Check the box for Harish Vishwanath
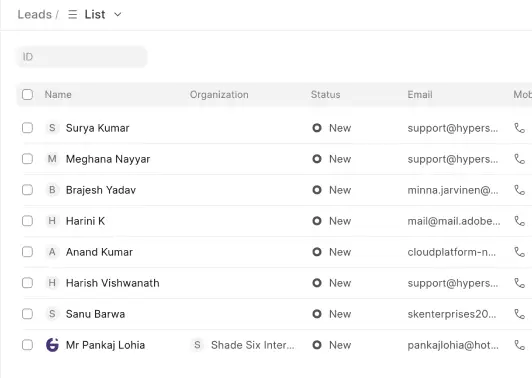The width and height of the screenshot is (532, 378). click(x=27, y=283)
